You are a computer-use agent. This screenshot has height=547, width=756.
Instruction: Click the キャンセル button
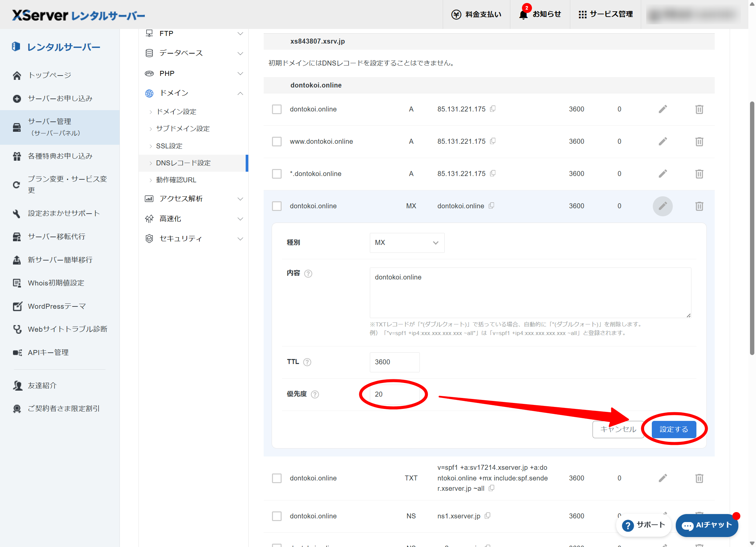(618, 430)
